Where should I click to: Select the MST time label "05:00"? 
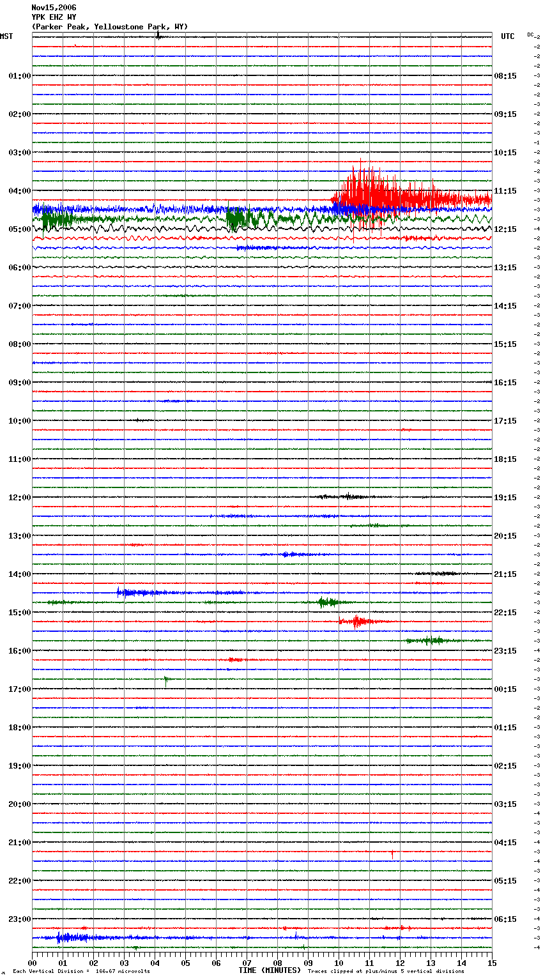pyautogui.click(x=20, y=229)
